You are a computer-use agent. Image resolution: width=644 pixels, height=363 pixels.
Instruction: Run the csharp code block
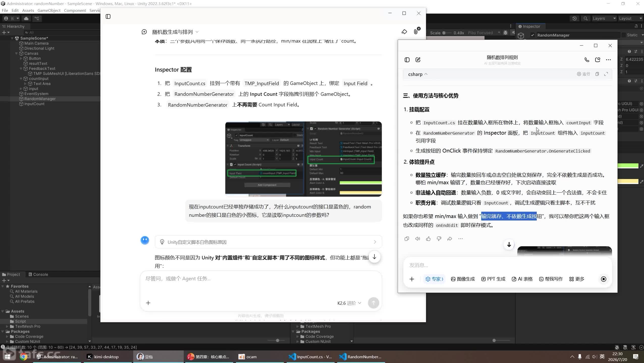tap(583, 74)
